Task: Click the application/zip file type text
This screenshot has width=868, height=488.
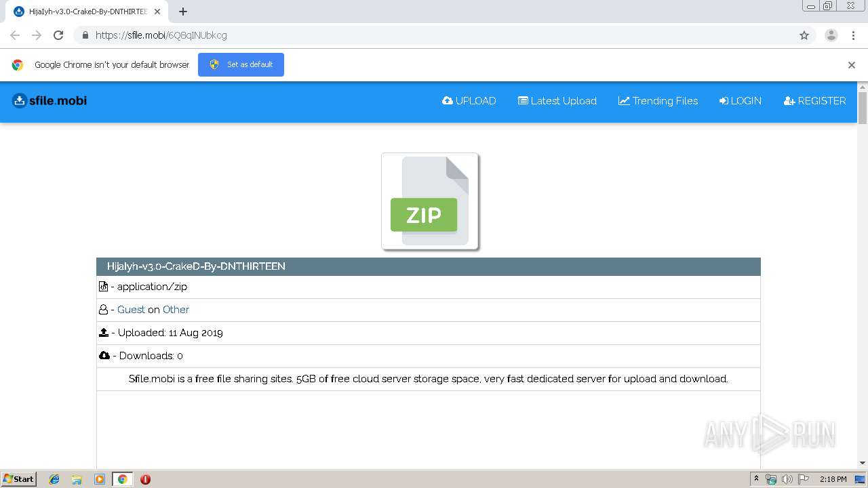Action: (x=152, y=287)
